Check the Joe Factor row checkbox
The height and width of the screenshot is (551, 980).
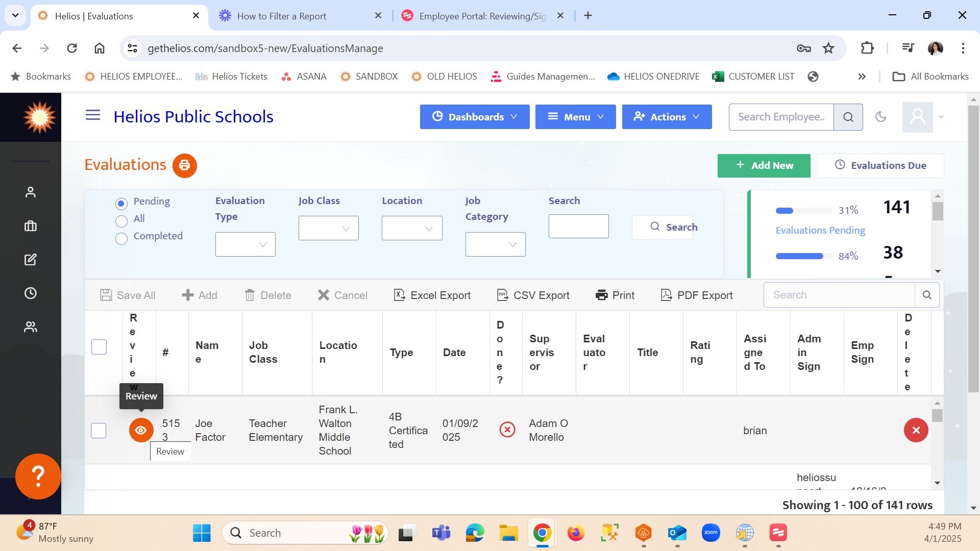[99, 430]
